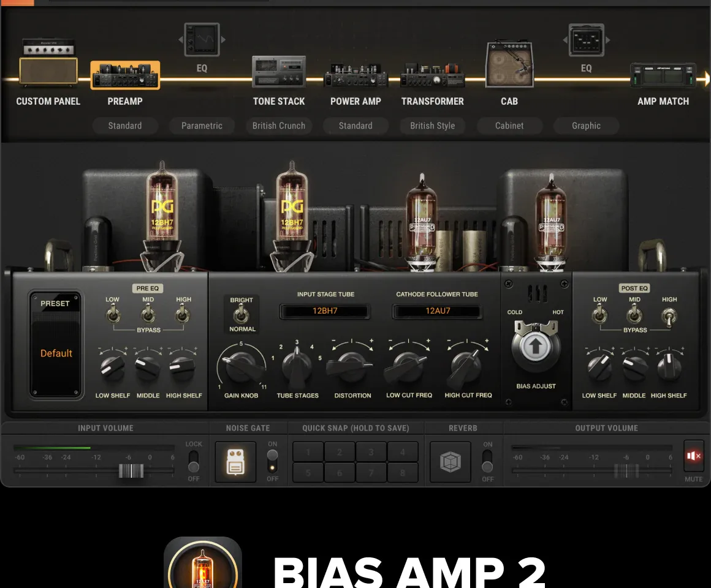Open the Preamp Standard type selector
711x588 pixels.
point(125,126)
